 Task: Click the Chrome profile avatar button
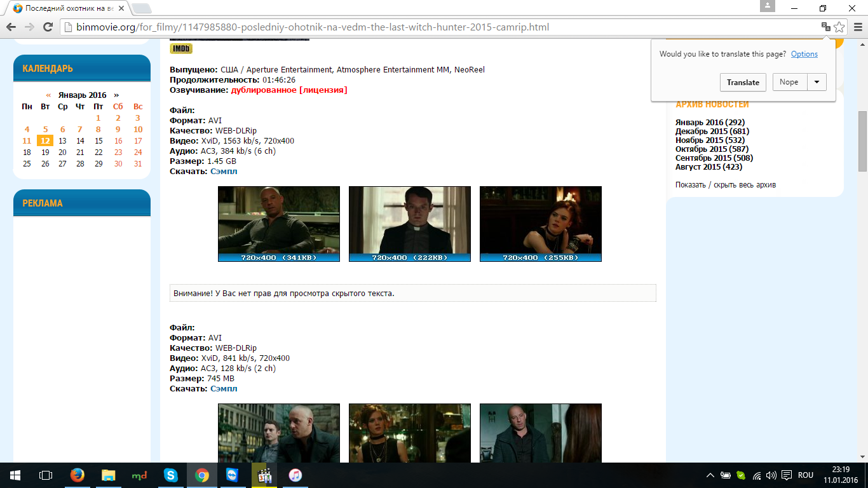click(x=768, y=6)
